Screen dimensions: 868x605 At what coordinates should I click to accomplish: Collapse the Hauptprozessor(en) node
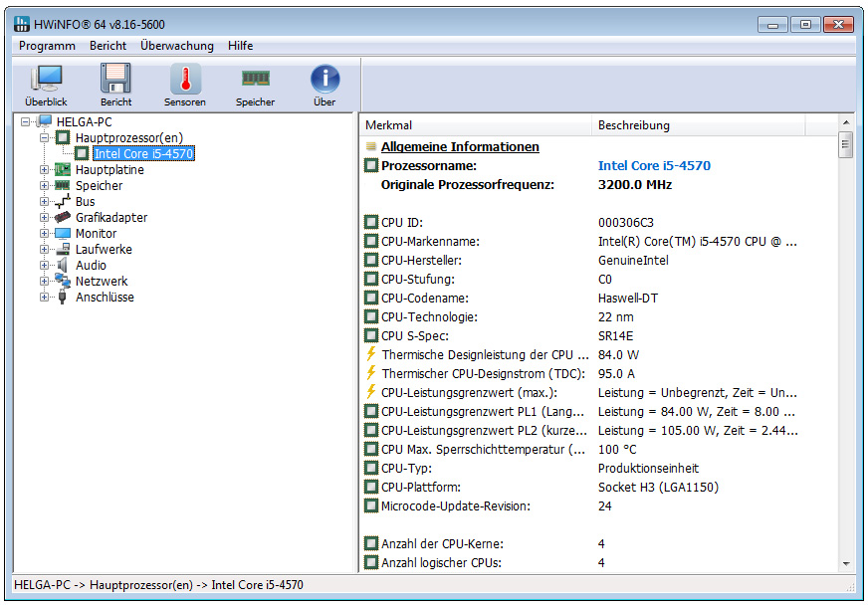click(44, 138)
